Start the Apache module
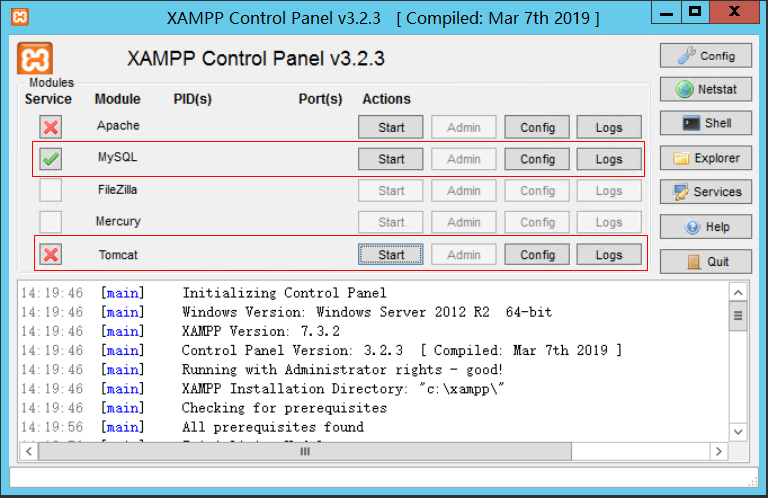Screen dimensions: 768x498 [x=390, y=127]
